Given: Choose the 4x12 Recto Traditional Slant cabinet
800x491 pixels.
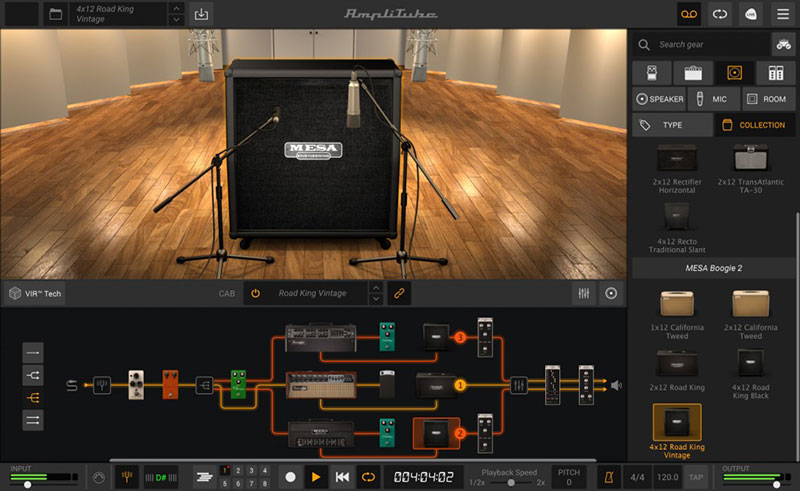Looking at the screenshot, I should click(x=677, y=228).
